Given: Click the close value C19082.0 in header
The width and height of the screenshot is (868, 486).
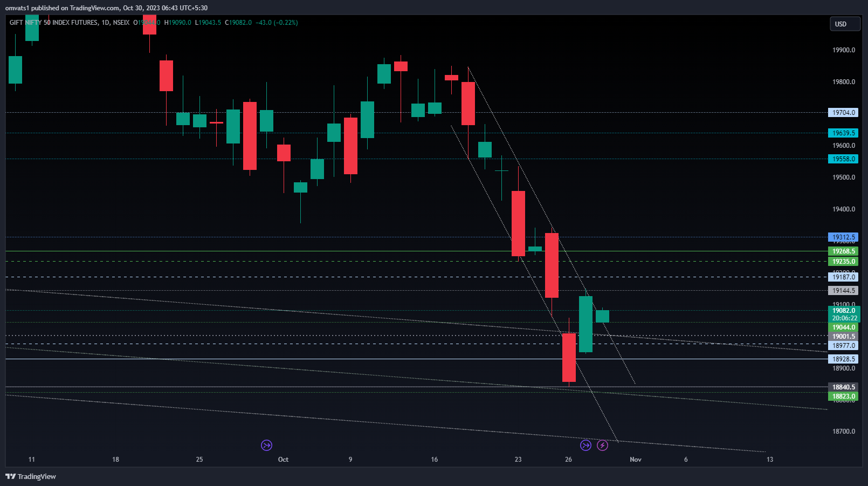Looking at the screenshot, I should (238, 23).
